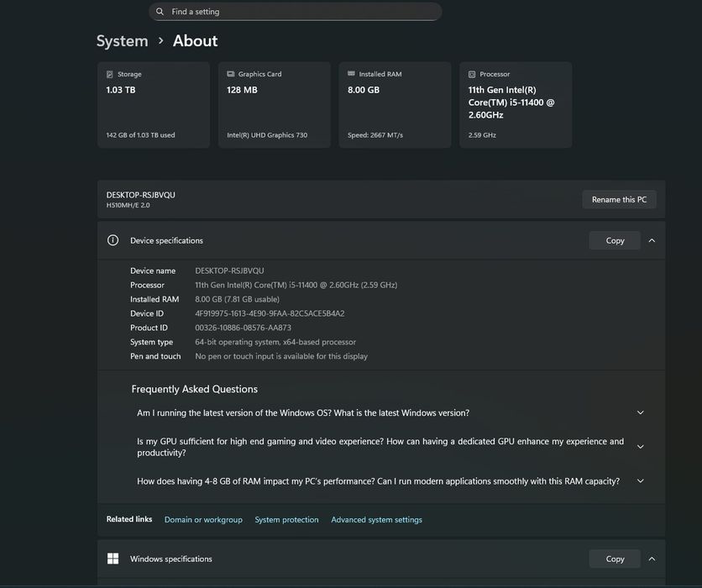702x588 pixels.
Task: Copy the Device specifications
Action: [615, 240]
